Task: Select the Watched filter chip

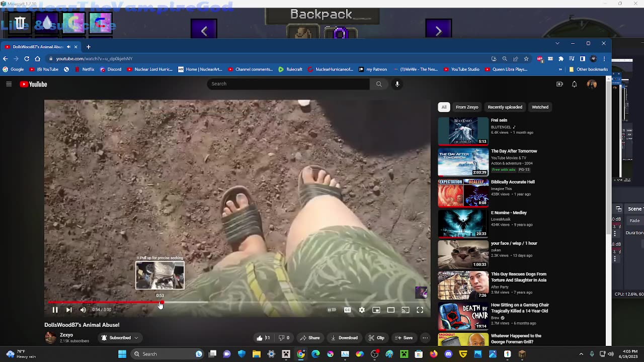Action: coord(540,107)
